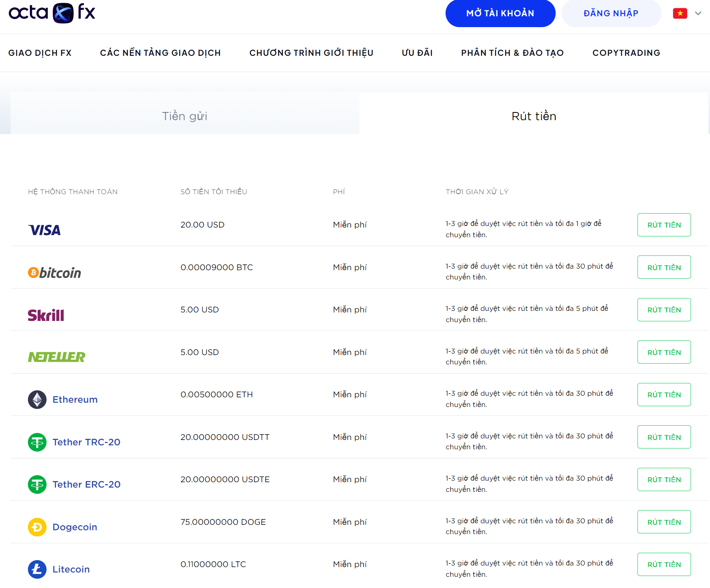Click the 0.00500000 ETH amount
This screenshot has height=588, width=710.
(x=217, y=395)
